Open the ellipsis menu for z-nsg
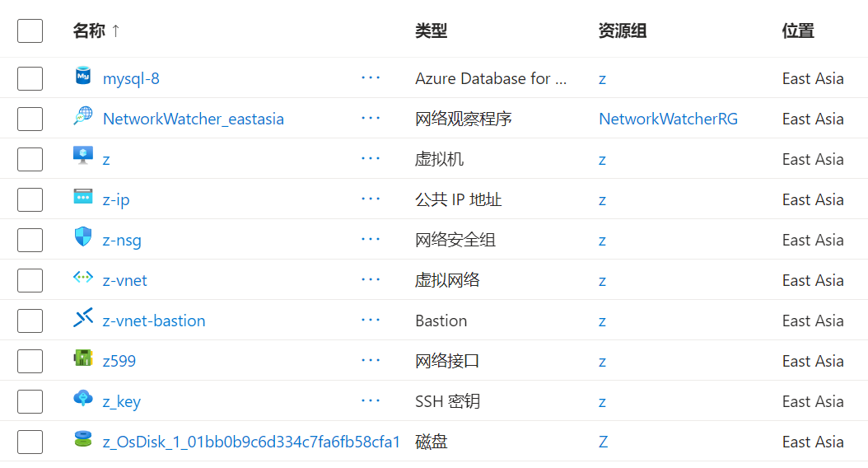 click(371, 239)
